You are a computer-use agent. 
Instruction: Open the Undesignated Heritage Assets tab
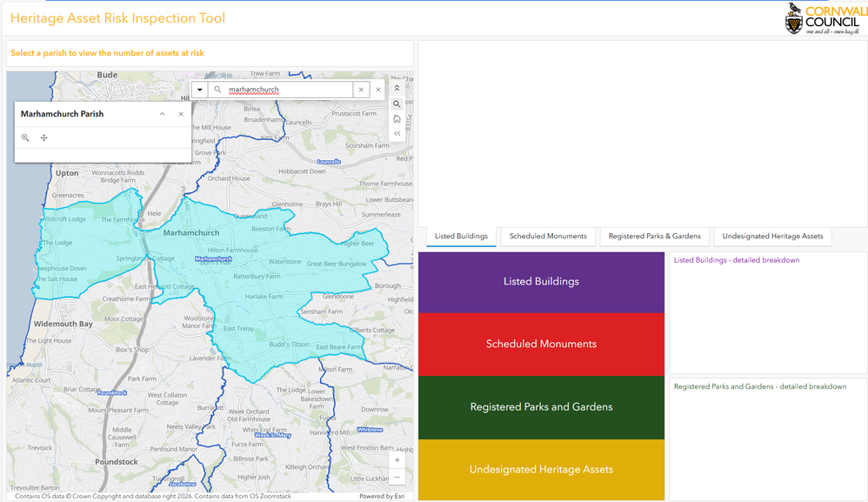pos(773,237)
